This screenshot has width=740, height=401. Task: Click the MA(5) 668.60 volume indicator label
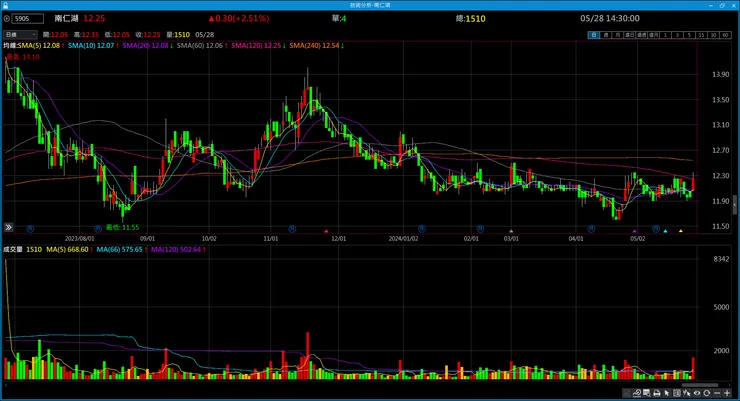pyautogui.click(x=69, y=250)
